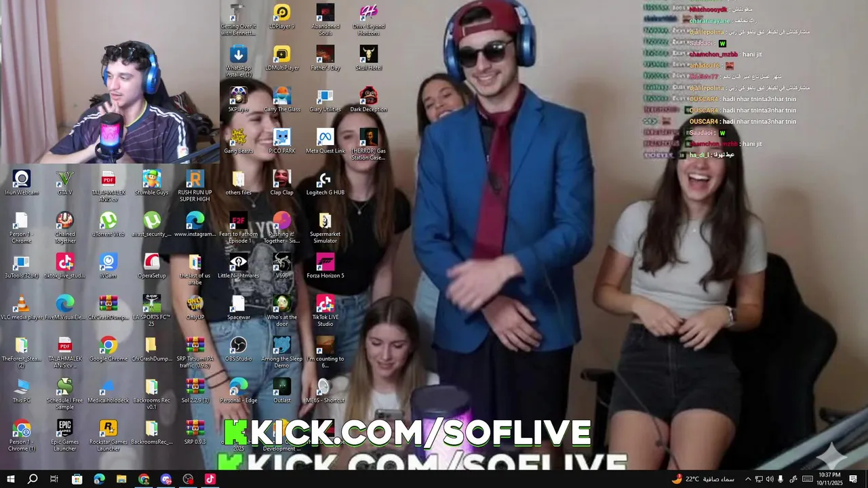Launch Rockstar Games Launcher shortcut
Screen dimensions: 868x488
[108, 436]
